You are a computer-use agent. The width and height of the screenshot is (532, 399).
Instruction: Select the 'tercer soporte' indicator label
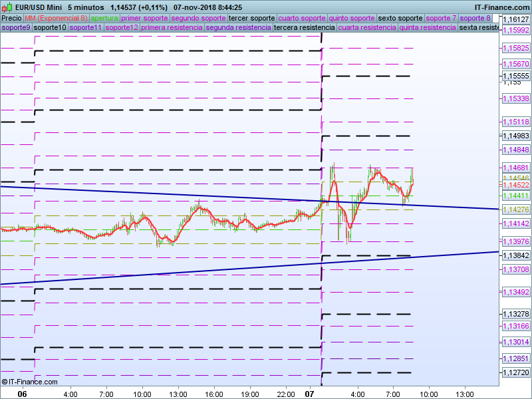251,18
